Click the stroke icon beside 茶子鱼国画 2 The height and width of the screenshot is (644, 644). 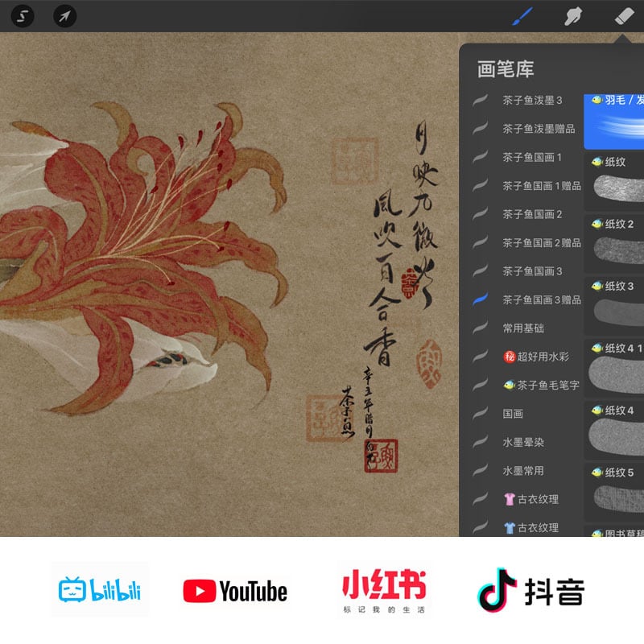[x=480, y=214]
